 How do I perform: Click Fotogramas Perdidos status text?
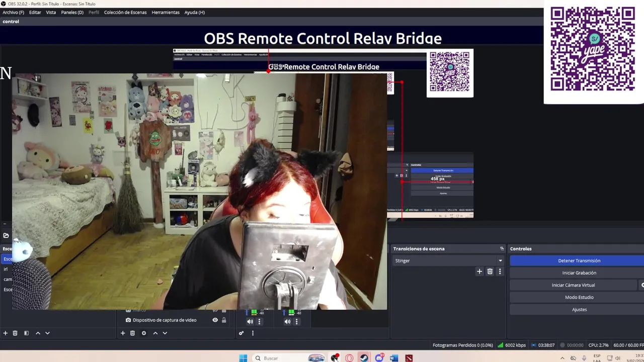[462, 345]
